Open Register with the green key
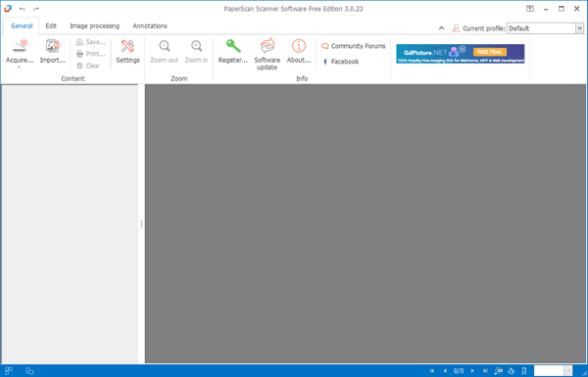 [233, 46]
